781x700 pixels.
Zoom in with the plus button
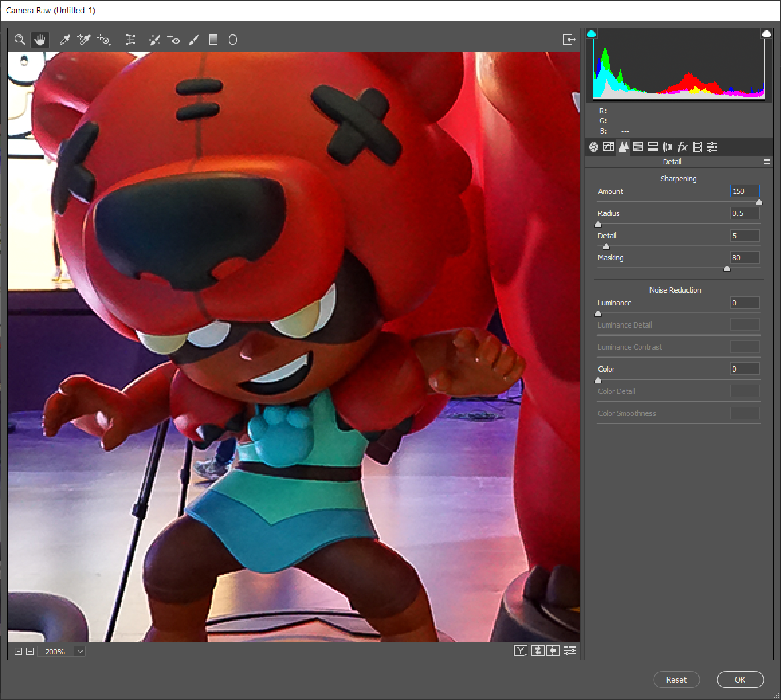30,651
